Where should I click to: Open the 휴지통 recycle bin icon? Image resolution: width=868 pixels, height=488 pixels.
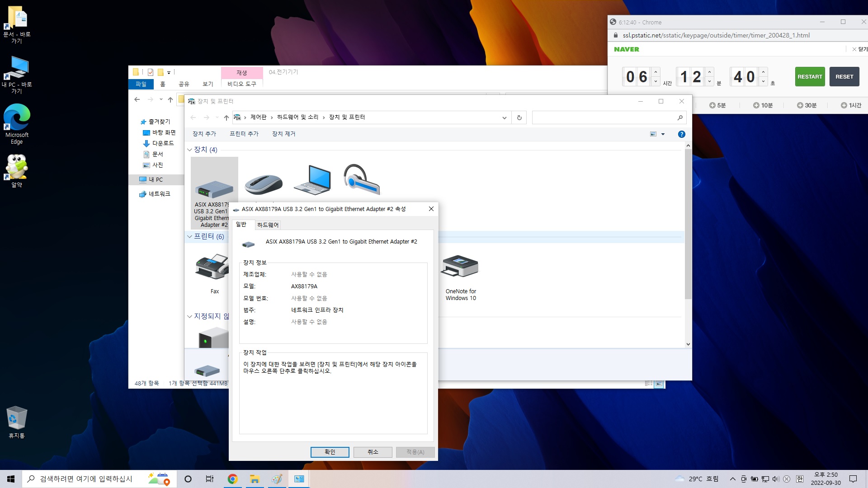pyautogui.click(x=17, y=422)
